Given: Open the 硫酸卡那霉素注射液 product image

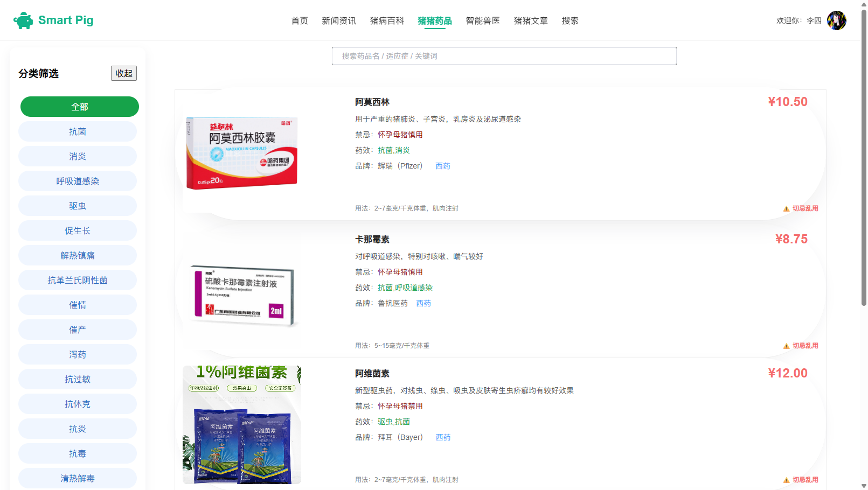Looking at the screenshot, I should [x=242, y=290].
